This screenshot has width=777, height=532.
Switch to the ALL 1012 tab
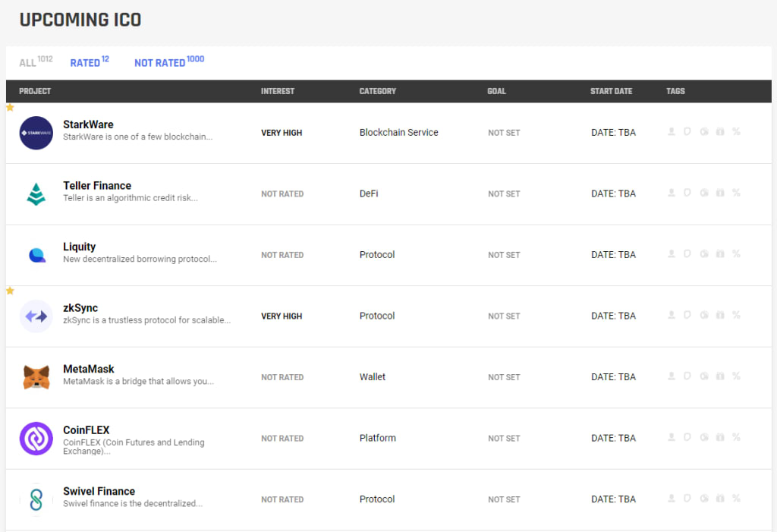[x=36, y=61]
